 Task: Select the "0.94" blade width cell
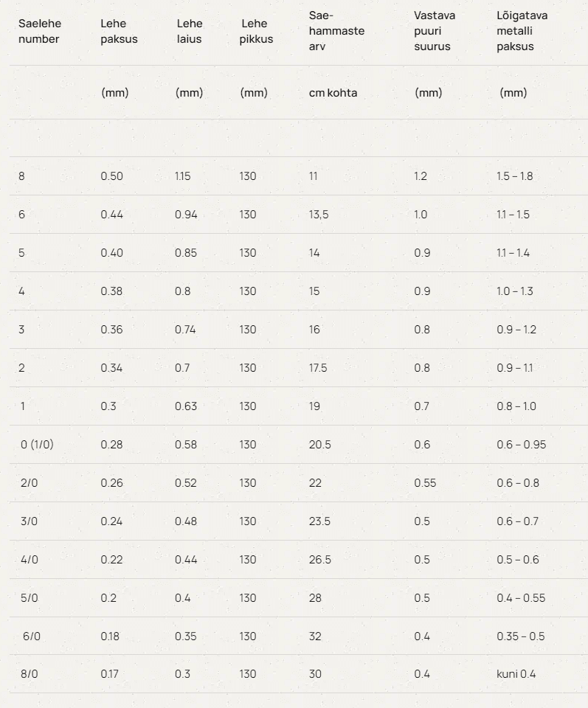click(186, 215)
